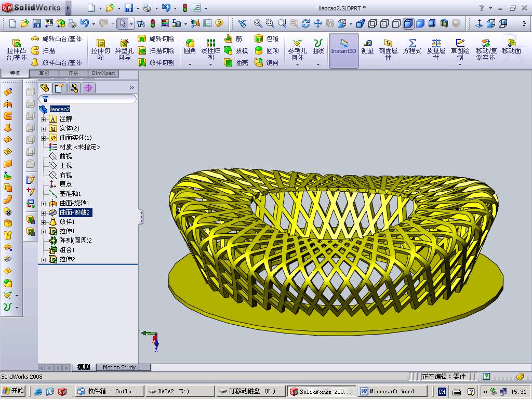Screen dimensions: 532x399
Task: Click the Fillet (圆角) tool
Action: pyautogui.click(x=190, y=47)
